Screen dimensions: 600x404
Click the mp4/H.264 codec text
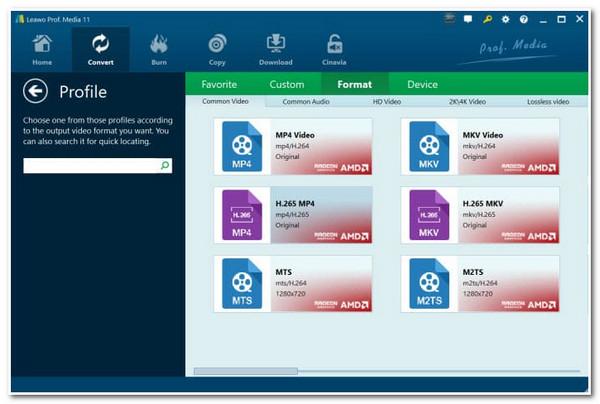tap(292, 146)
